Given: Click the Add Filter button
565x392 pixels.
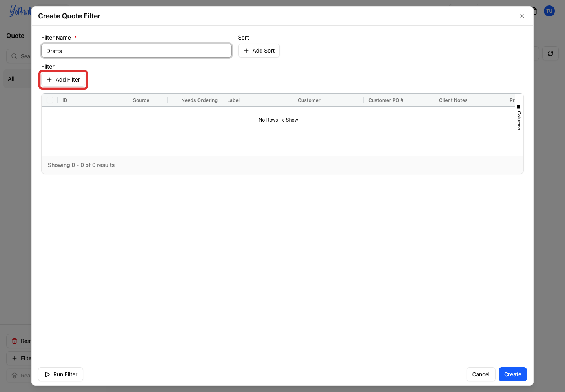Looking at the screenshot, I should 64,80.
